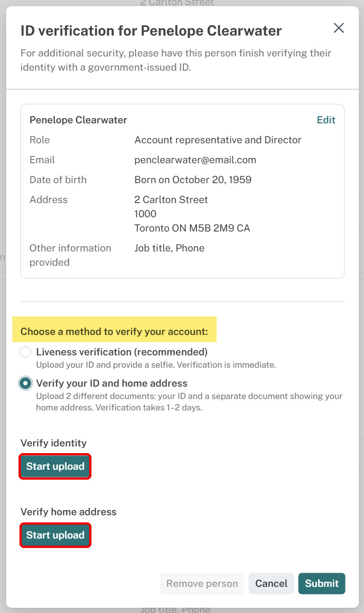Click the Penelope Clearwater name in the card
364x613 pixels.
(x=78, y=120)
